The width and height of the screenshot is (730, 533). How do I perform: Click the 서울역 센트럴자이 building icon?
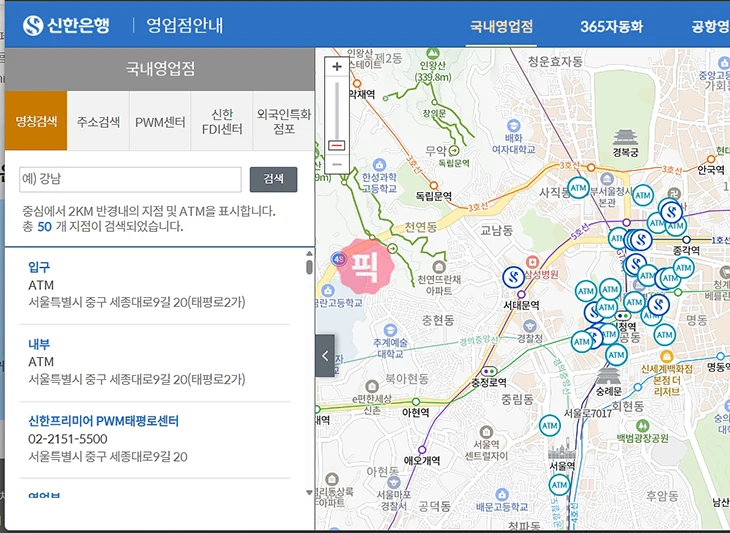click(x=487, y=432)
